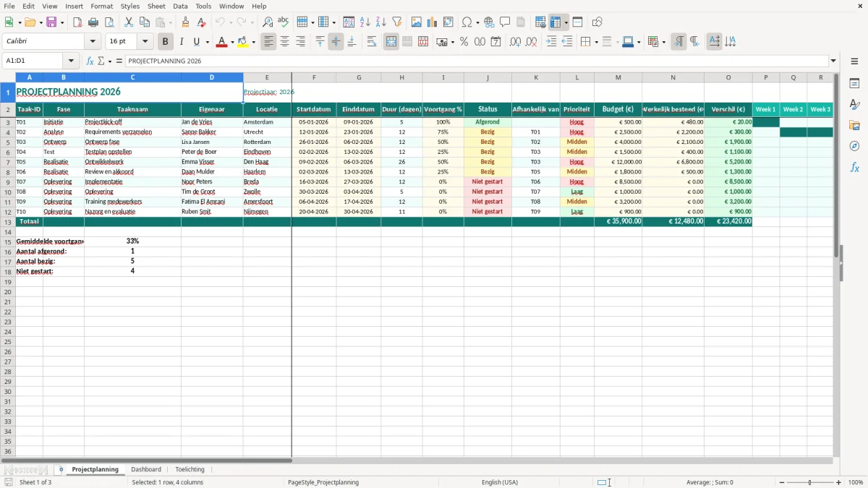Apply yellow background color swatch
868x488 pixels.
point(244,42)
